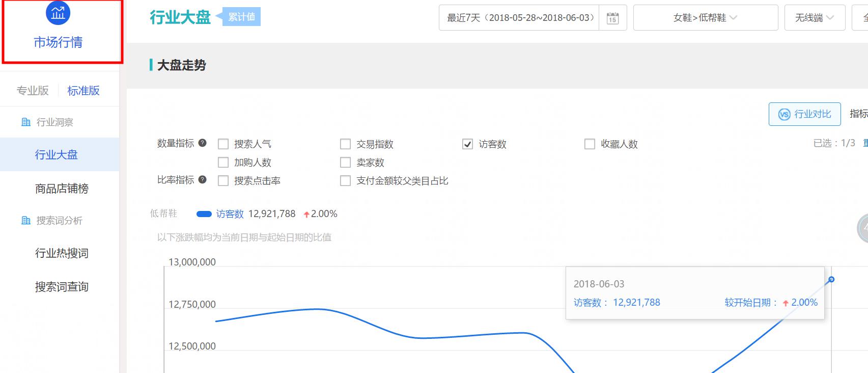Open the 最近7天 date range selector
868x373 pixels.
point(519,18)
